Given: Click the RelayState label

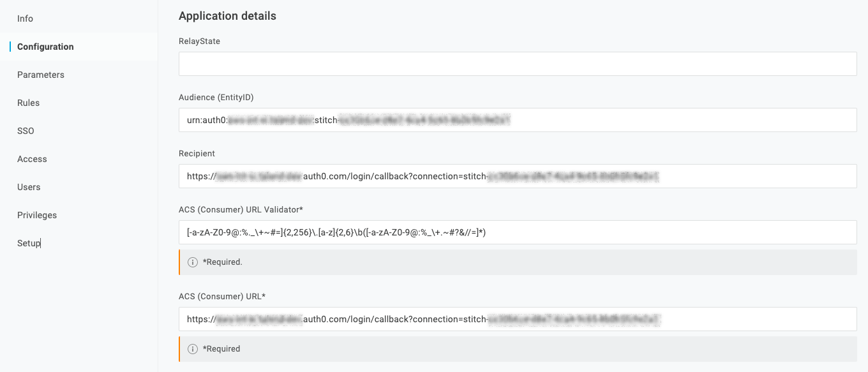Looking at the screenshot, I should point(198,41).
